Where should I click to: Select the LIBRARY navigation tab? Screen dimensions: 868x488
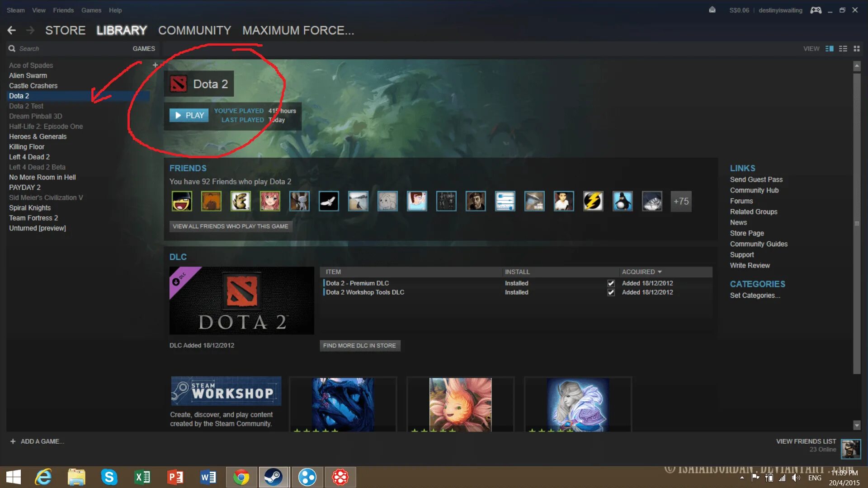(x=122, y=30)
